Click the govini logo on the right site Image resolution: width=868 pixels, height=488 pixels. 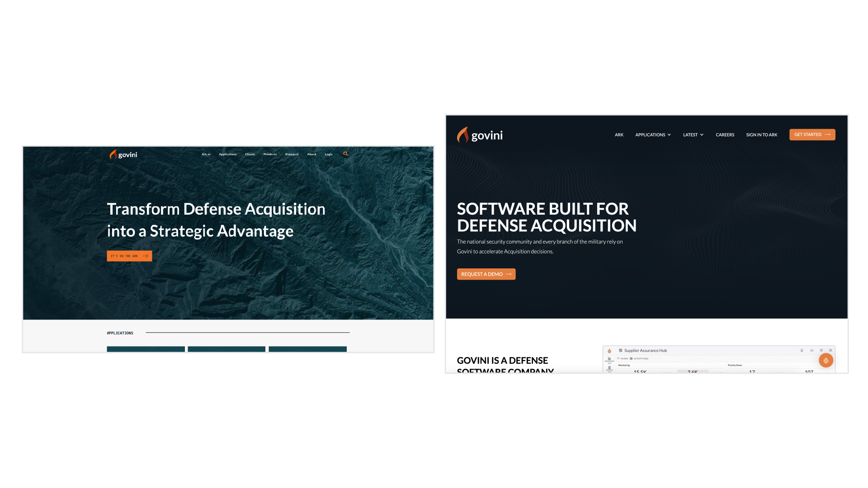[x=480, y=135]
